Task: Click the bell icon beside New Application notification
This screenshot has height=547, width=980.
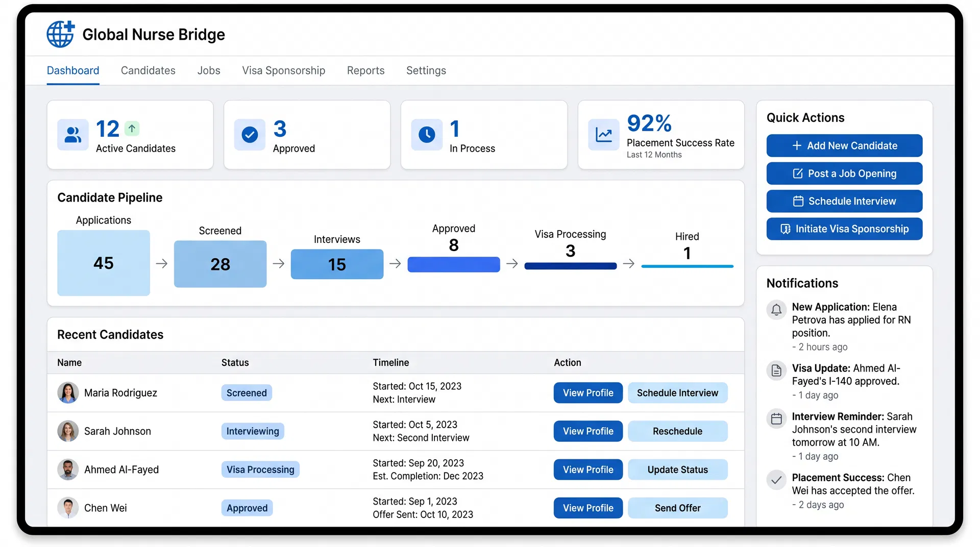Action: point(776,309)
